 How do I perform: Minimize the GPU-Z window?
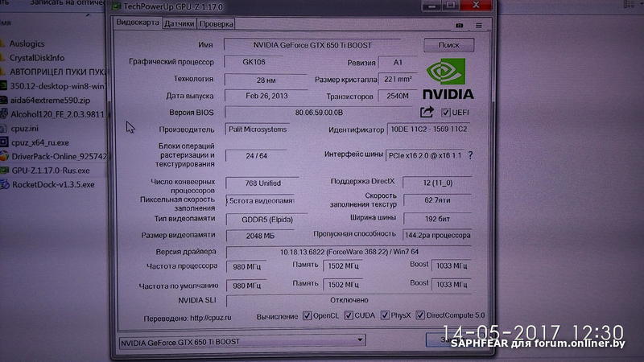click(x=431, y=6)
